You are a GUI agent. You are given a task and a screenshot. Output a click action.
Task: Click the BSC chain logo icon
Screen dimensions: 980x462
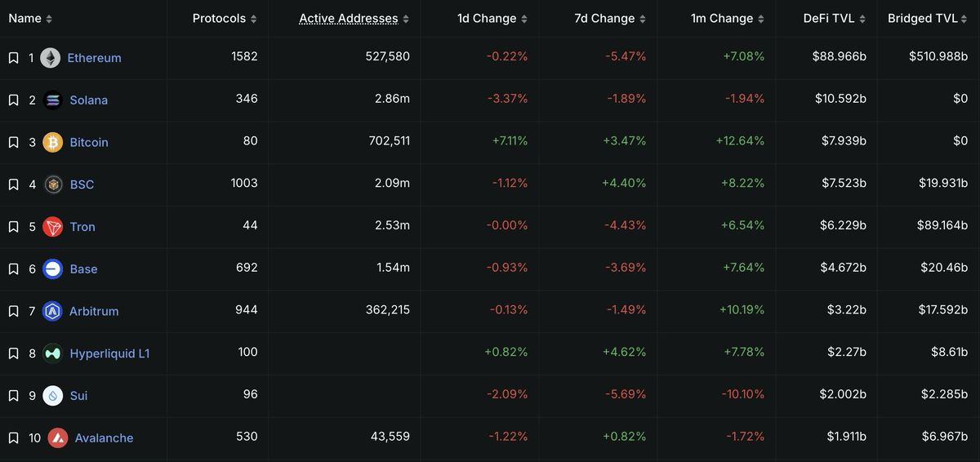[53, 184]
